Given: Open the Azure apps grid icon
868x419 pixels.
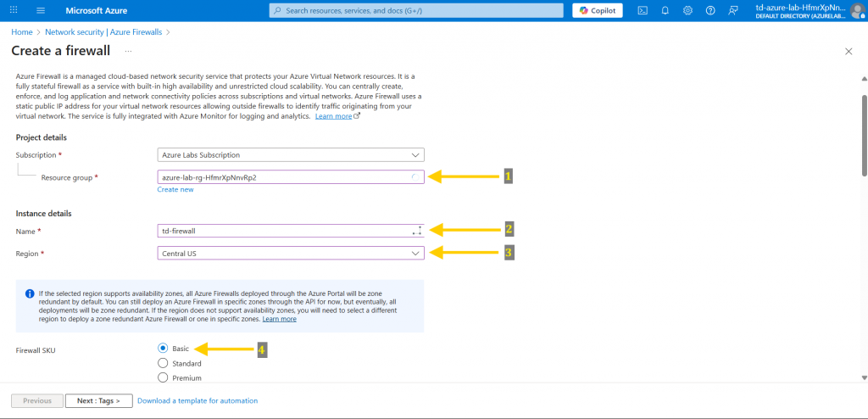Looking at the screenshot, I should [x=14, y=10].
